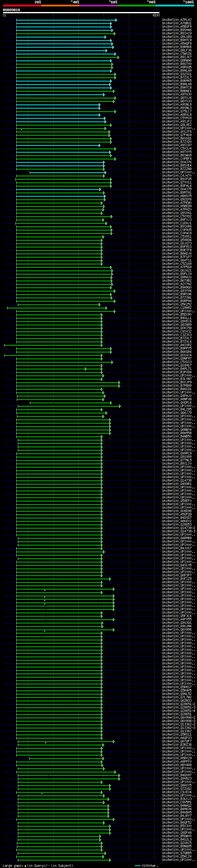Image resolution: width=197 pixels, height=868 pixels.
Task: Open the UniRef100_C1EAJ1 entry
Action: point(177,224)
